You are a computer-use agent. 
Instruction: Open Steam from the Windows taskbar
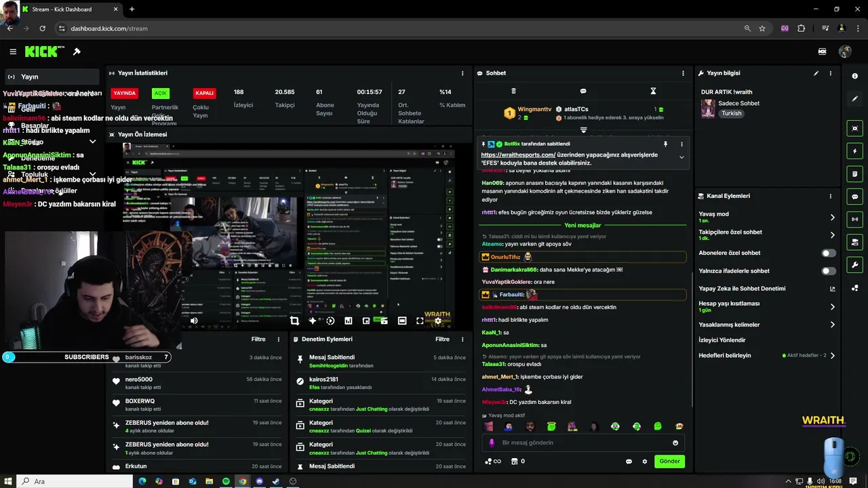point(276,481)
